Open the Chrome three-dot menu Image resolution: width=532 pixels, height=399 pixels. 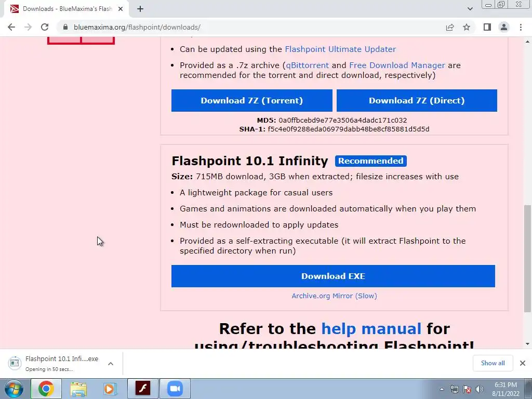pyautogui.click(x=521, y=27)
